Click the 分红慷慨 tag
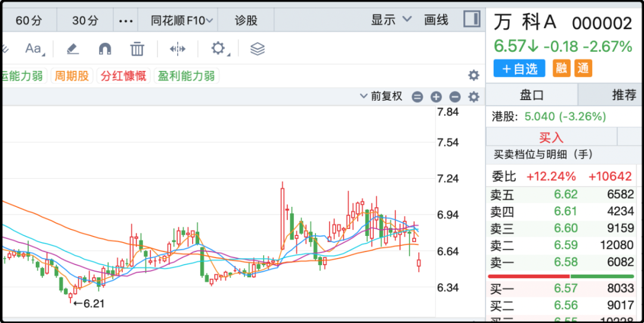Viewport: 644px width, 323px height. 123,76
